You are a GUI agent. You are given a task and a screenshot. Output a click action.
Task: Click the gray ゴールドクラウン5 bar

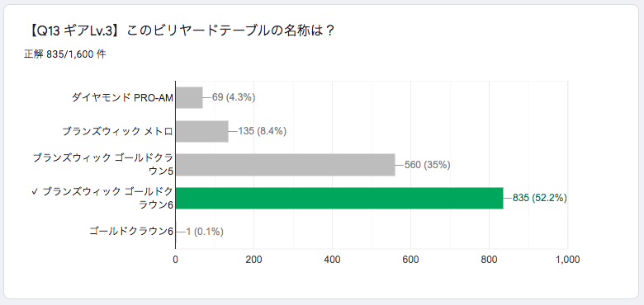point(286,165)
